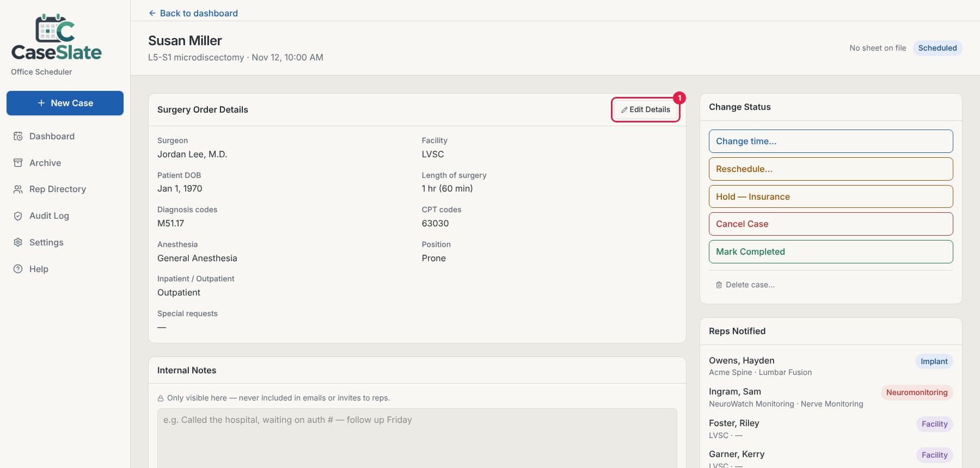Create a New Case
The height and width of the screenshot is (468, 980).
65,103
